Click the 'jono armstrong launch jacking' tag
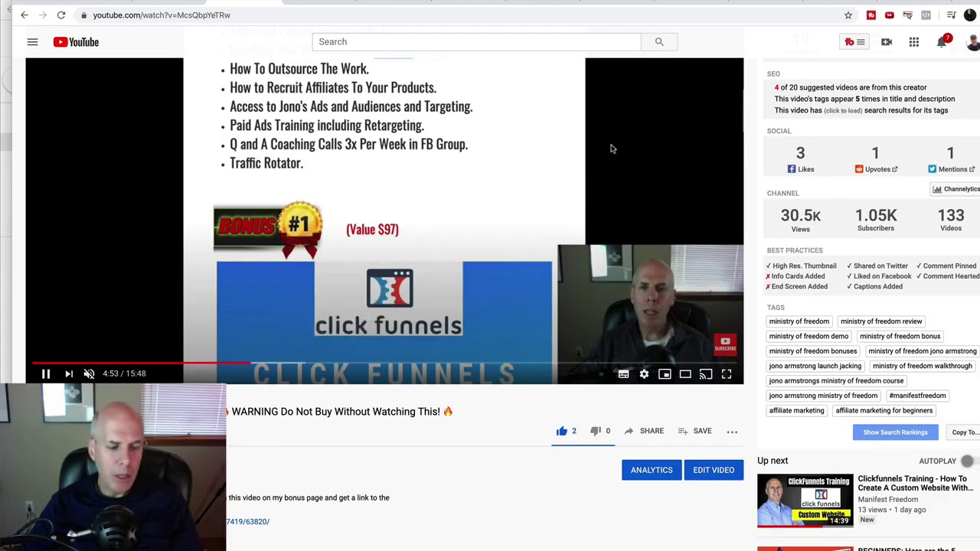This screenshot has height=551, width=980. 815,366
